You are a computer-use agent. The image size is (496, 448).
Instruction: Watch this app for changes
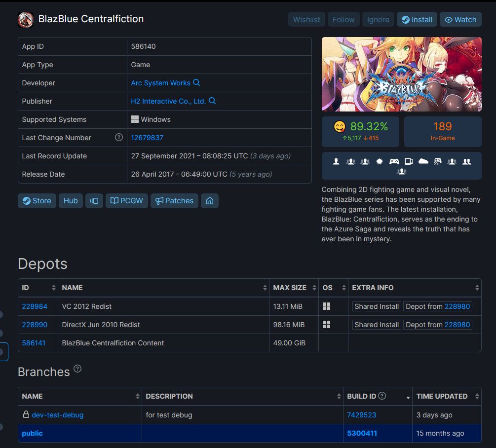460,20
